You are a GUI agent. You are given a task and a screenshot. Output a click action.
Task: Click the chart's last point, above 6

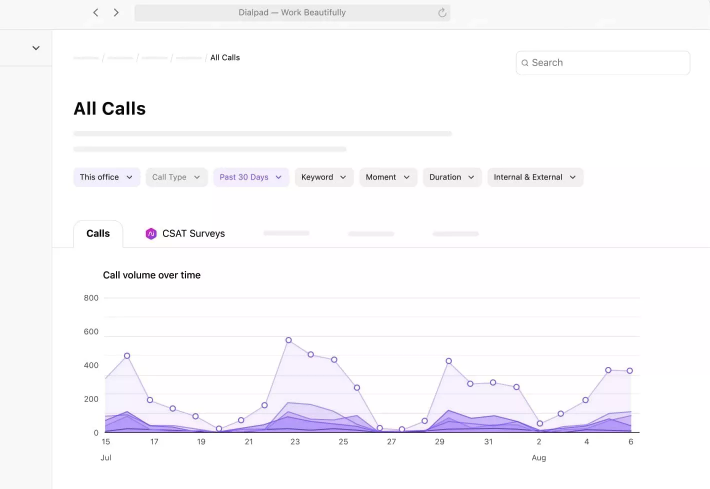[x=629, y=371]
